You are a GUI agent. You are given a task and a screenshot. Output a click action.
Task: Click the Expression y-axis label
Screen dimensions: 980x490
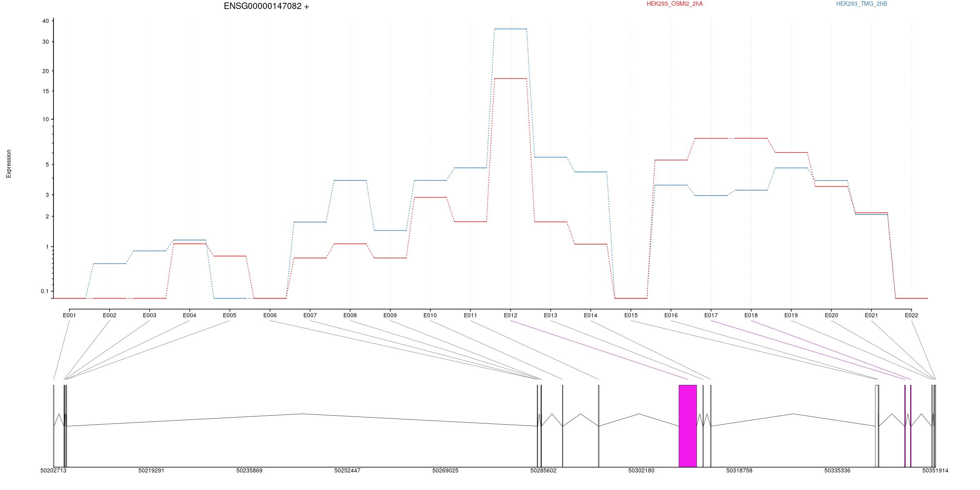click(9, 164)
